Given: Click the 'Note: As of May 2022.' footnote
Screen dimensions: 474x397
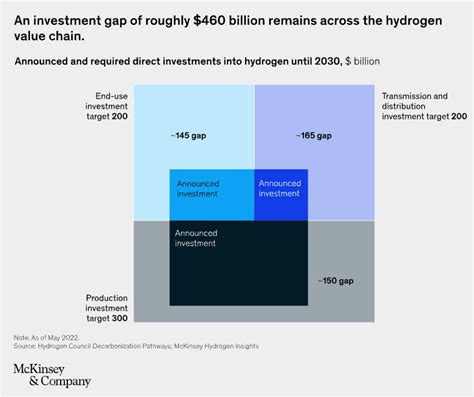Looking at the screenshot, I should point(46,337).
